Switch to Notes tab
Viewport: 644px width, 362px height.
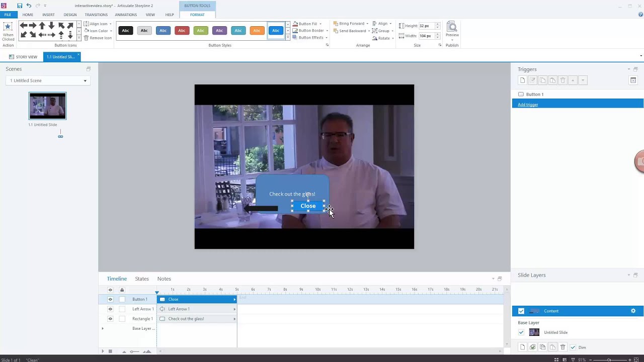pos(164,279)
